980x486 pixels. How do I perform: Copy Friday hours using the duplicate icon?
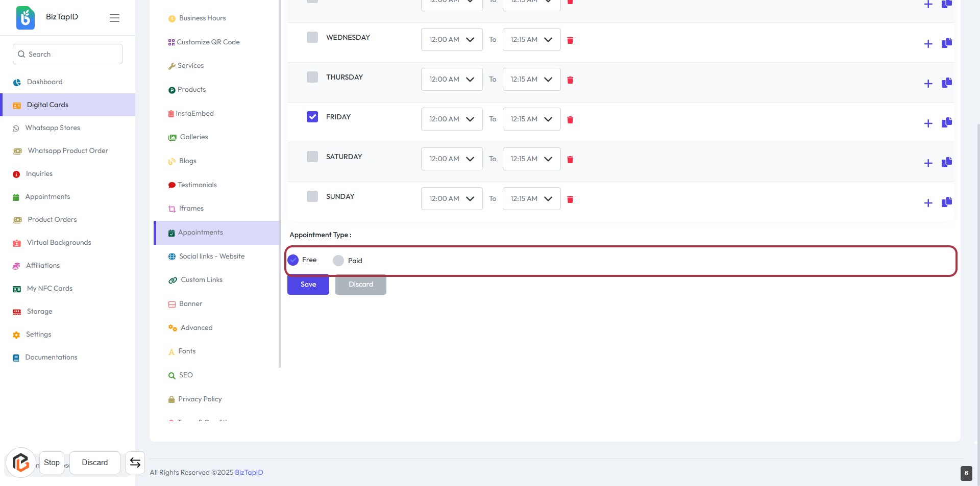click(946, 122)
